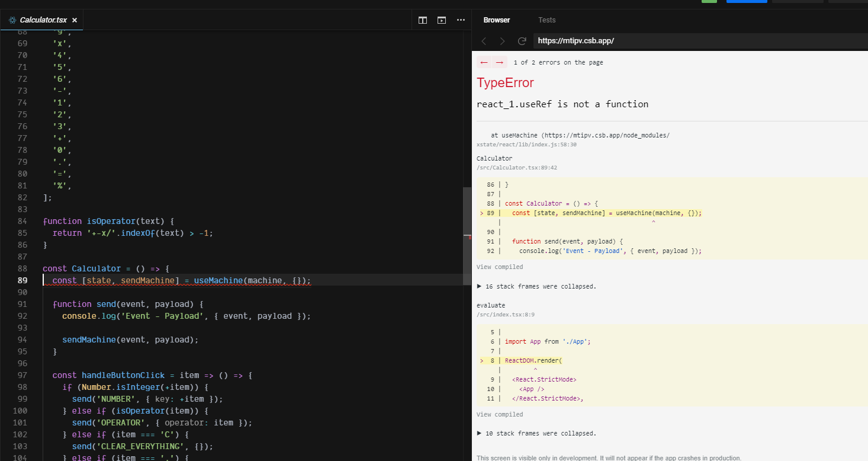The height and width of the screenshot is (461, 868).
Task: Refresh the preview with the reload icon
Action: point(522,40)
